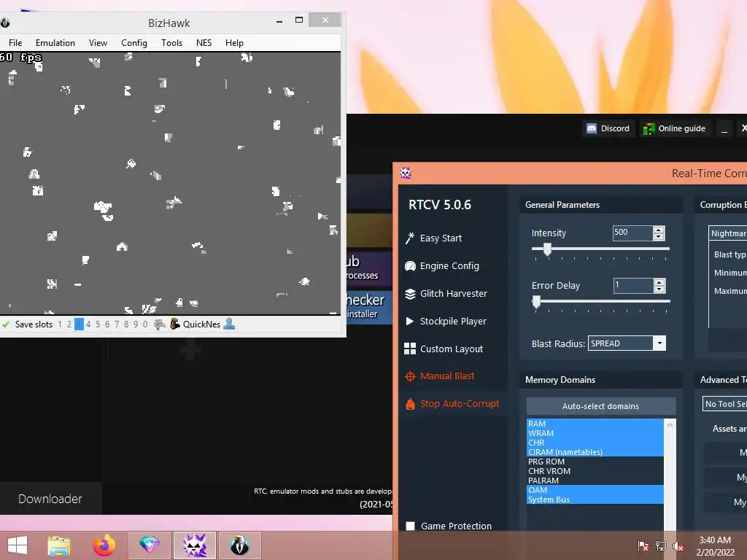This screenshot has width=747, height=560.
Task: Increase Error Delay with up spinner arrow
Action: [659, 282]
